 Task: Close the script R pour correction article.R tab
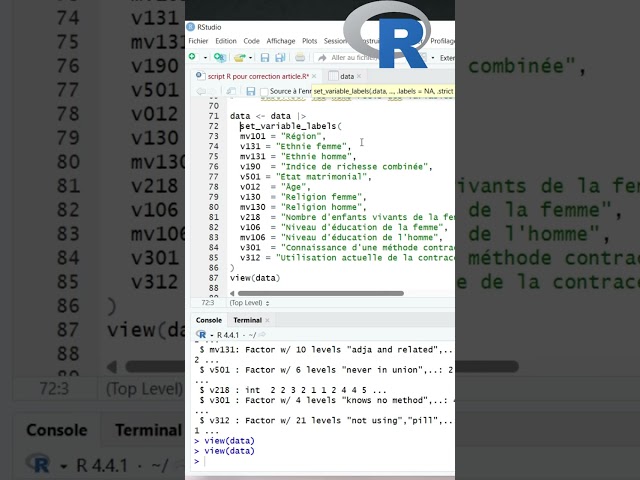pos(314,76)
